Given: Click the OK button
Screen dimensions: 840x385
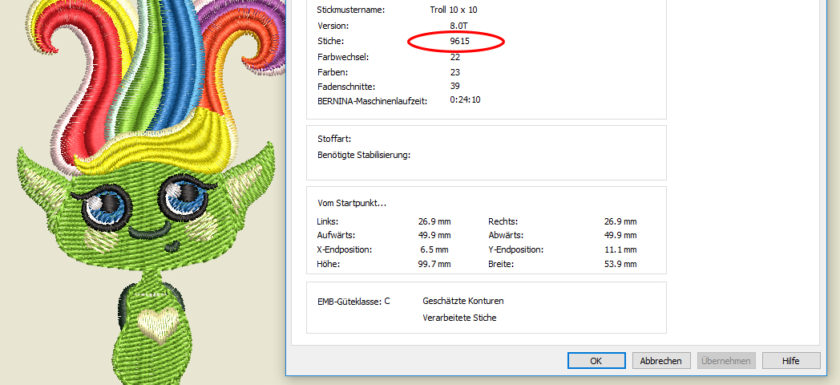Looking at the screenshot, I should [x=596, y=360].
